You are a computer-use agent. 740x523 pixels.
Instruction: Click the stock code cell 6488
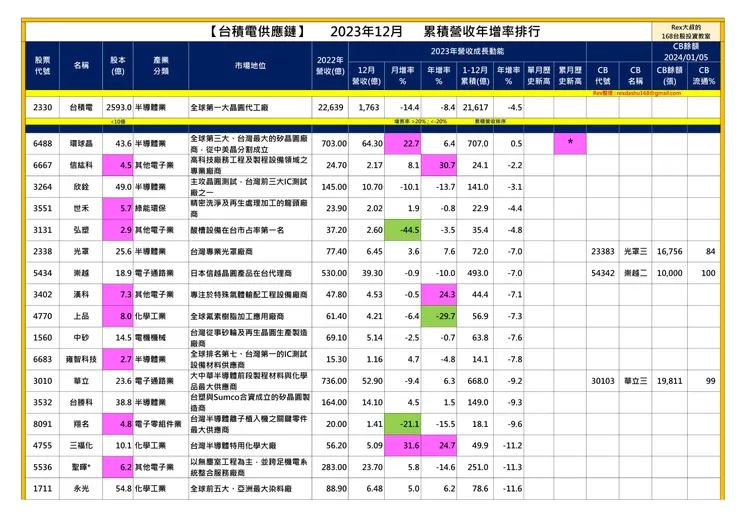42,143
